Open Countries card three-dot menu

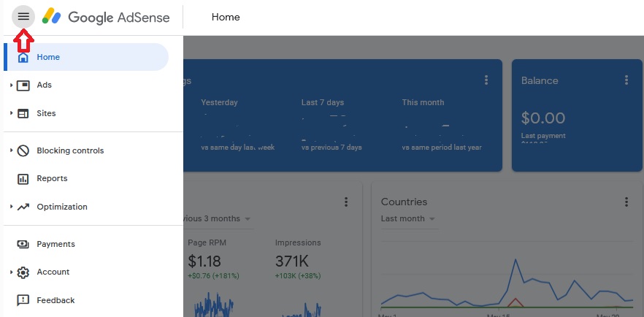point(626,202)
